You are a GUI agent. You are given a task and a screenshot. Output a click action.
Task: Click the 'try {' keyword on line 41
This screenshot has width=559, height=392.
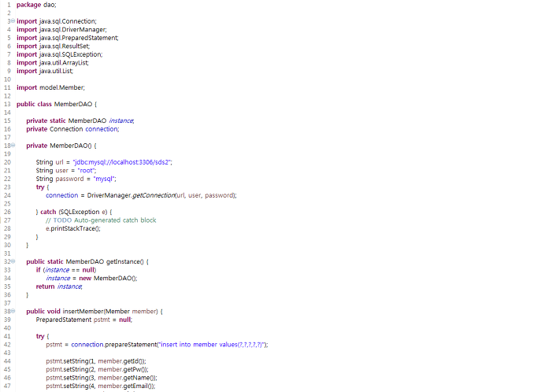[43, 336]
